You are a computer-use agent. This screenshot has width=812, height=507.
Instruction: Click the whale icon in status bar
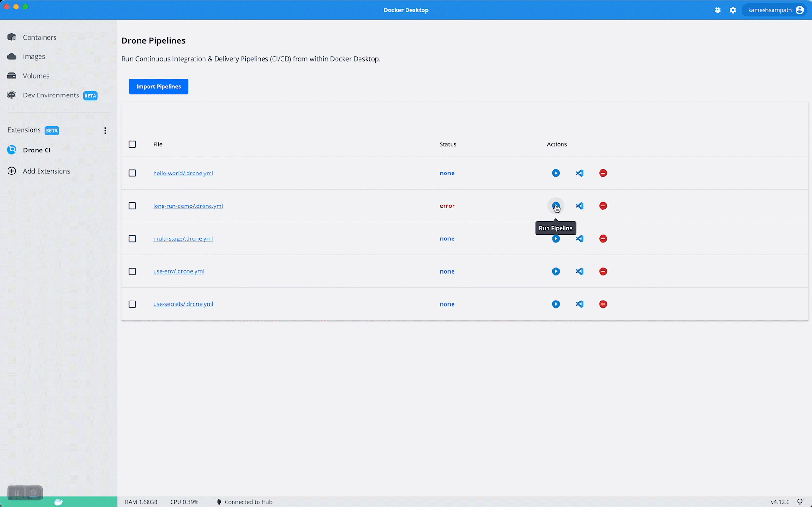tap(59, 502)
